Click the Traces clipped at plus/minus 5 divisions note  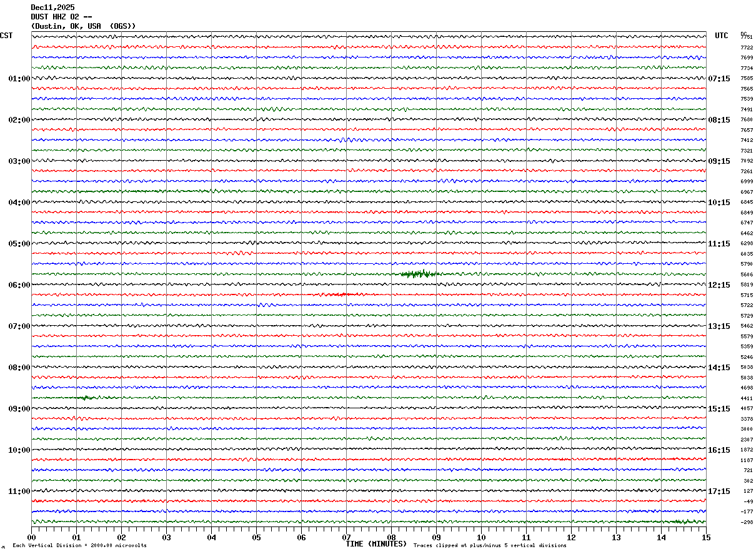pyautogui.click(x=490, y=546)
